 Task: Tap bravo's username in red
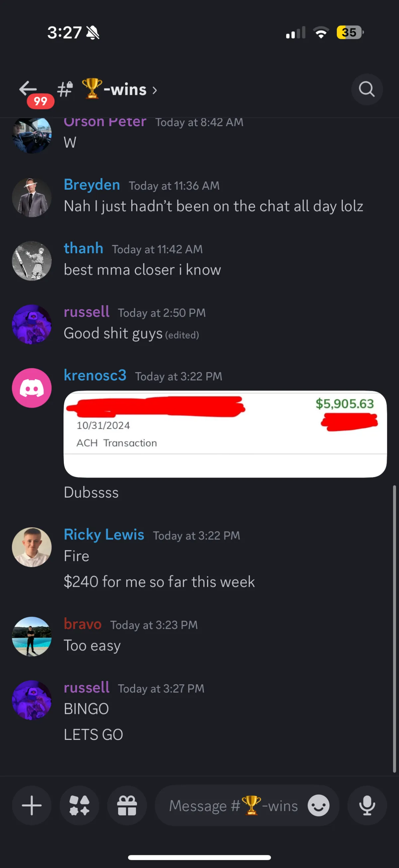pos(82,624)
